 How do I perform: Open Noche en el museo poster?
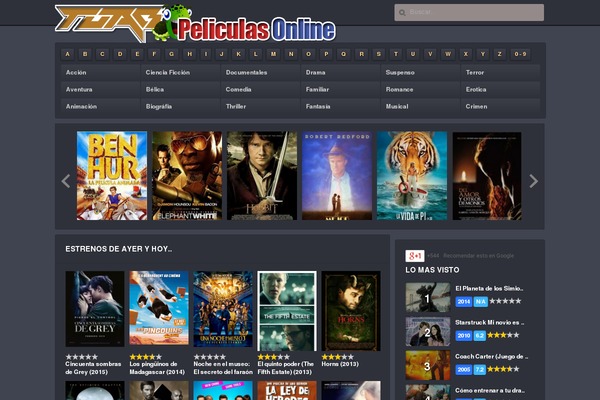(x=223, y=309)
